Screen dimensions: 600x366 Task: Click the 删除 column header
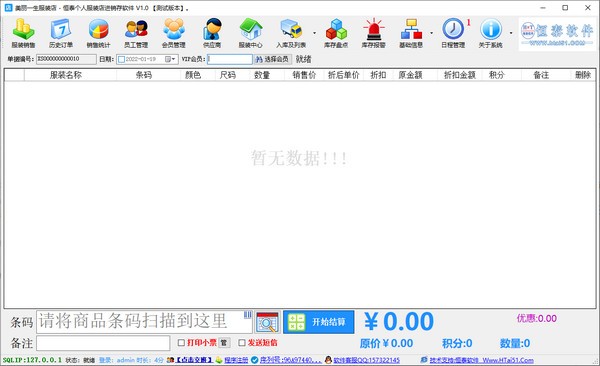click(583, 75)
